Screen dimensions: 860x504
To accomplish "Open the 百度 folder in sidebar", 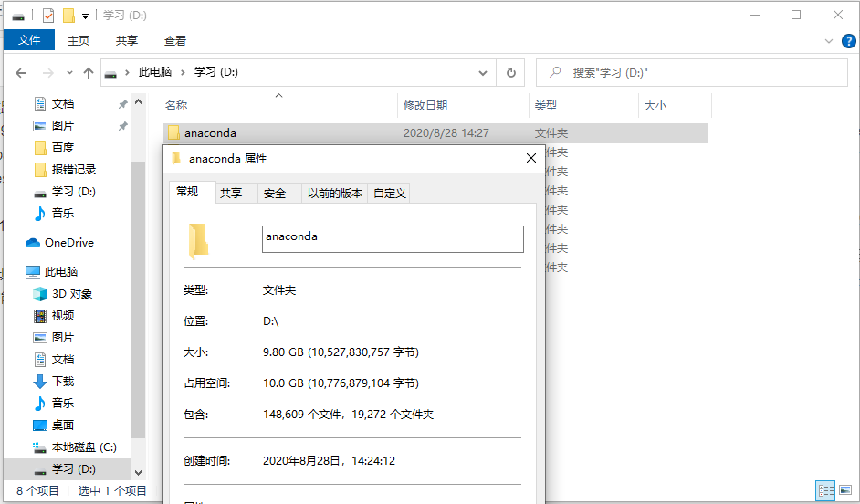I will coord(63,148).
